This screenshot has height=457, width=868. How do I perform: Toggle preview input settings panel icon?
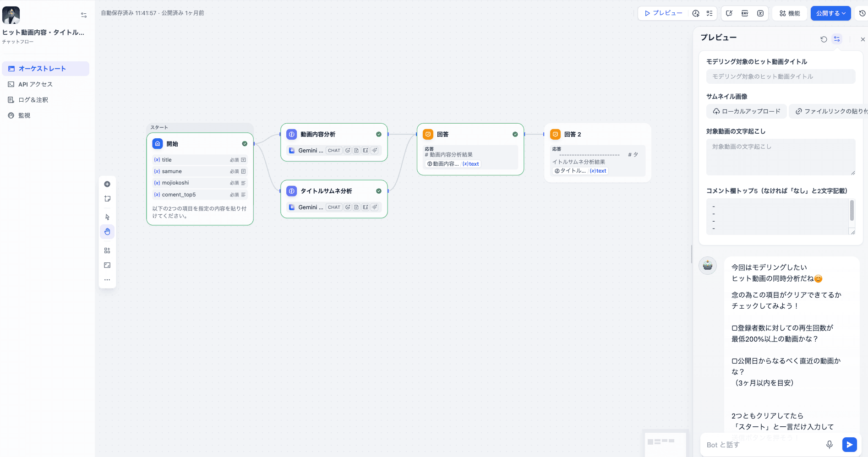click(837, 39)
